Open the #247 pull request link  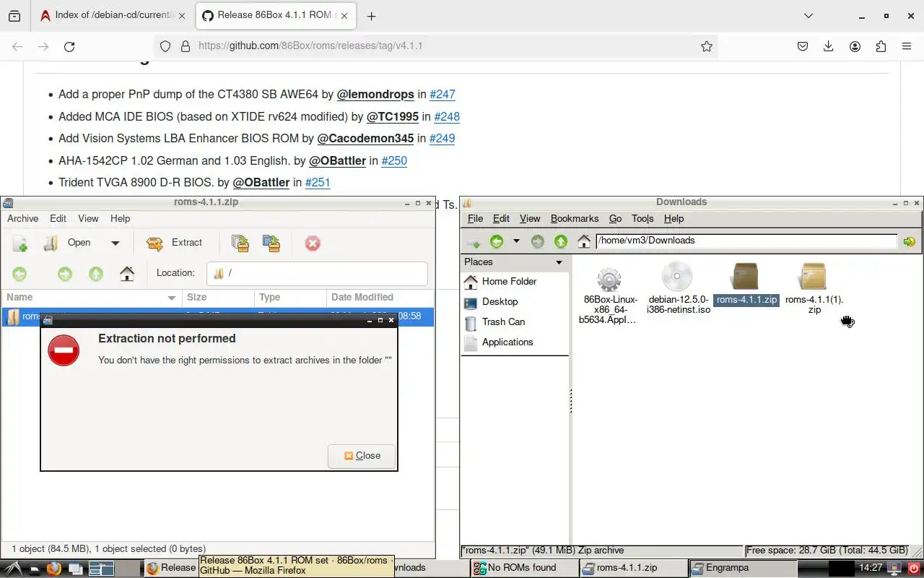[x=443, y=95]
